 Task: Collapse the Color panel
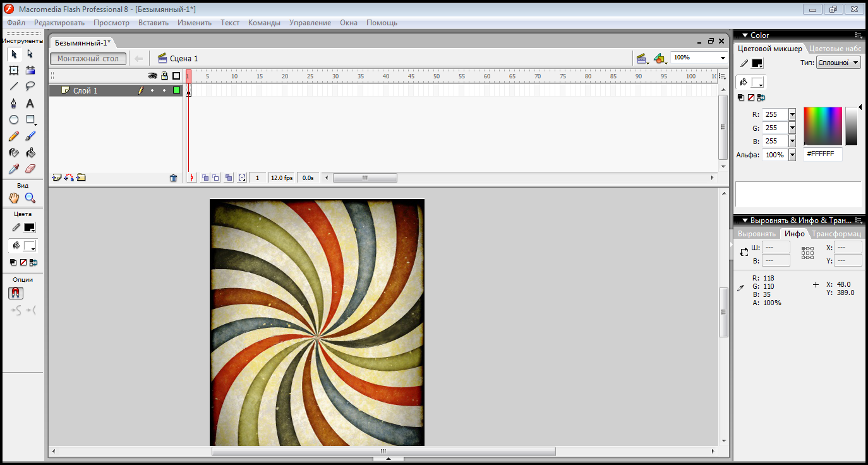point(745,35)
